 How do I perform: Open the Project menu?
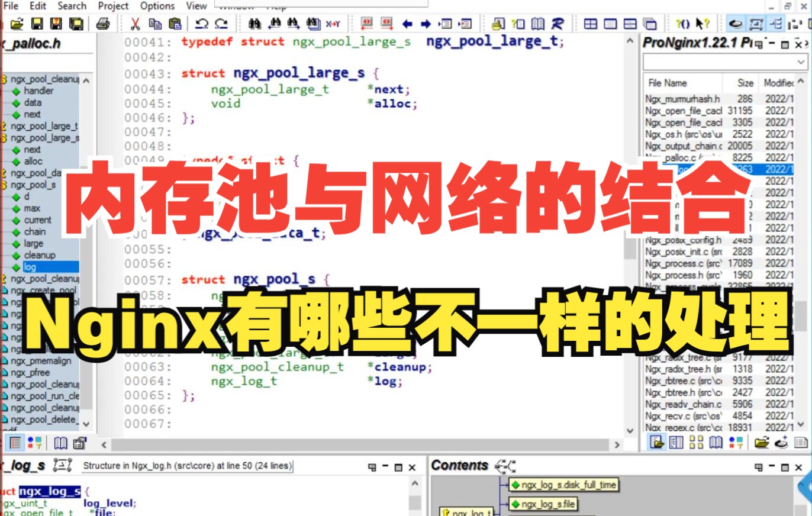click(x=112, y=5)
